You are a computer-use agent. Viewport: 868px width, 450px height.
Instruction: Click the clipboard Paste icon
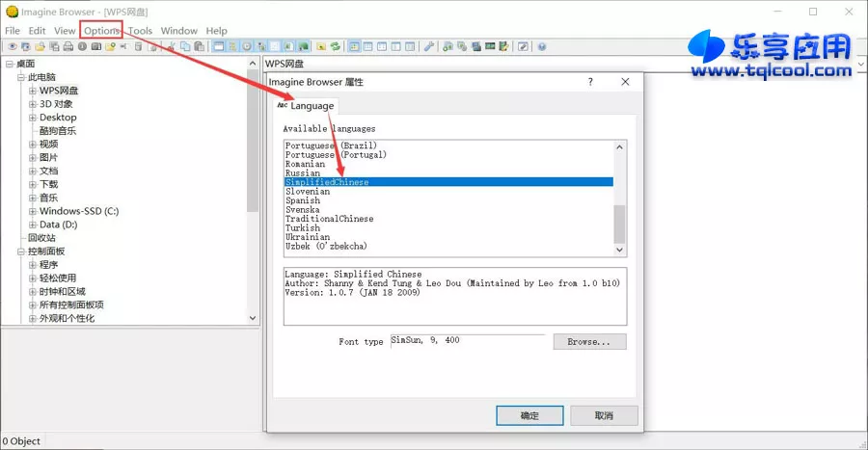click(200, 47)
